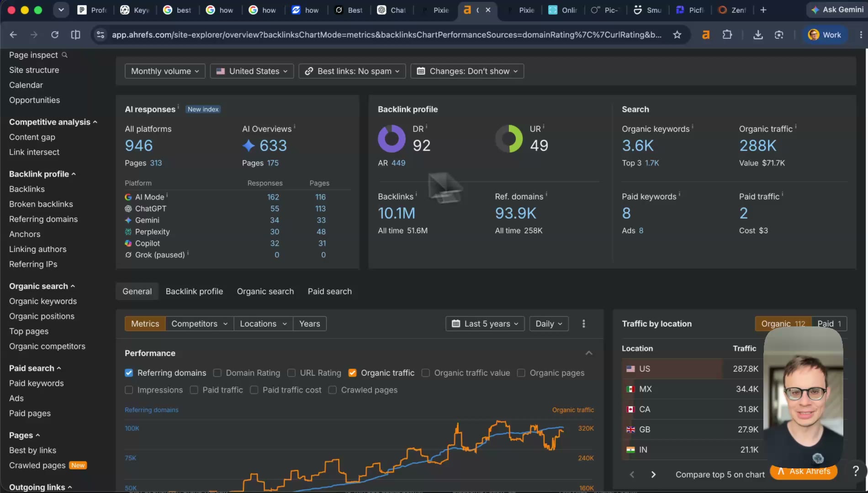Click the Ahrefs extension icon in toolbar
868x493 pixels.
click(706, 35)
